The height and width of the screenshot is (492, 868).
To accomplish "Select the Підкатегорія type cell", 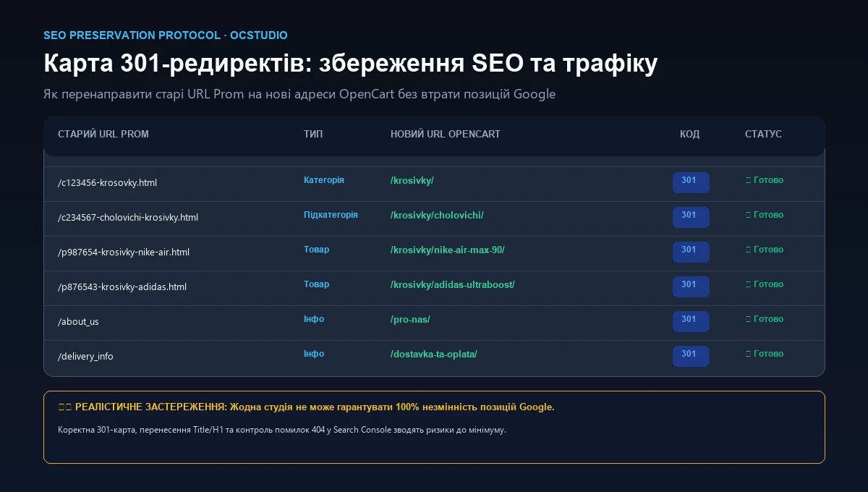I will pos(331,215).
